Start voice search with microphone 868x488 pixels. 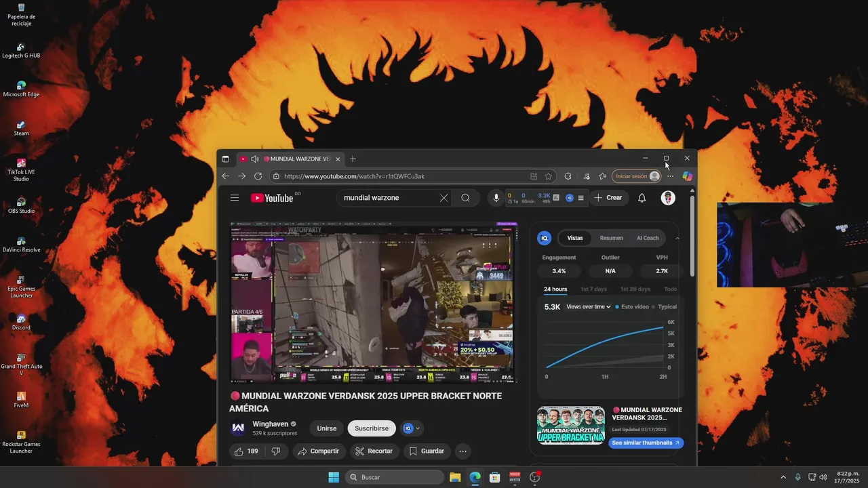(x=496, y=198)
